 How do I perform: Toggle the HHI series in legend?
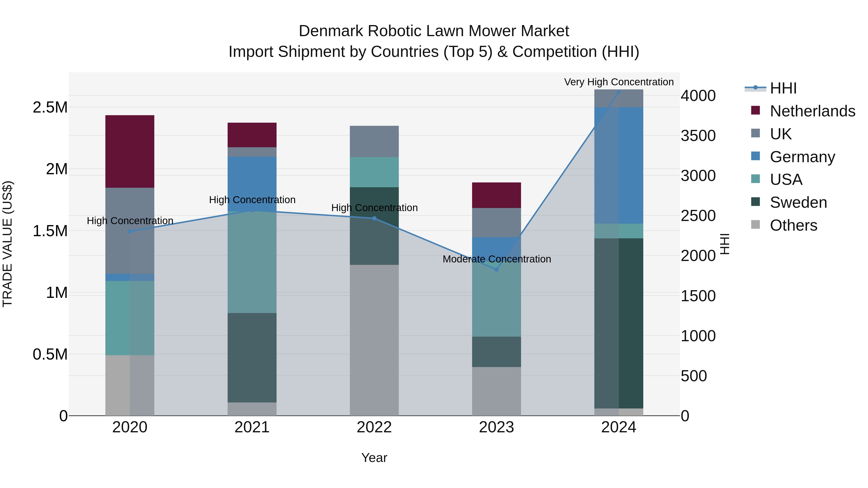[771, 88]
